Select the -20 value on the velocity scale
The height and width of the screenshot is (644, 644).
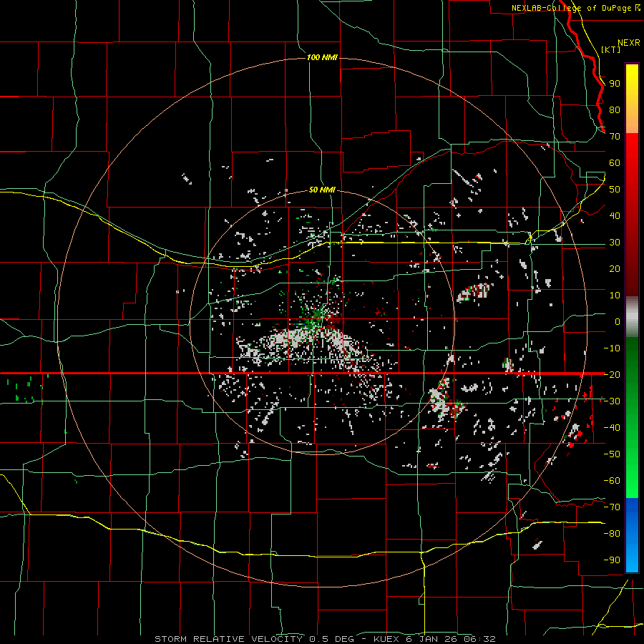pyautogui.click(x=612, y=375)
